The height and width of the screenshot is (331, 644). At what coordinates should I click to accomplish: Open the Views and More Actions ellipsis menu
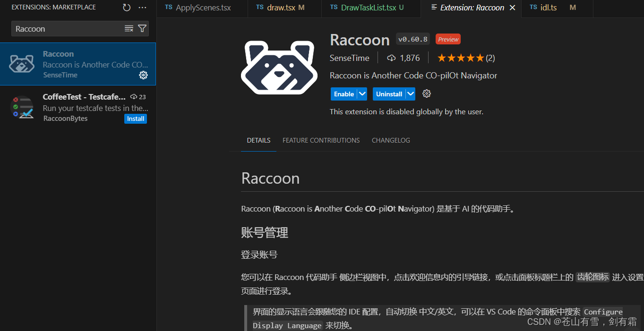[142, 8]
